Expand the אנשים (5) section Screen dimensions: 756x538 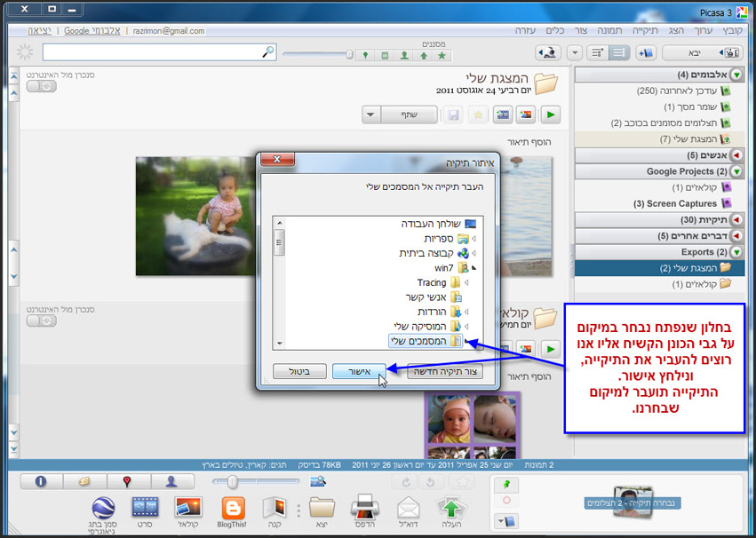736,155
